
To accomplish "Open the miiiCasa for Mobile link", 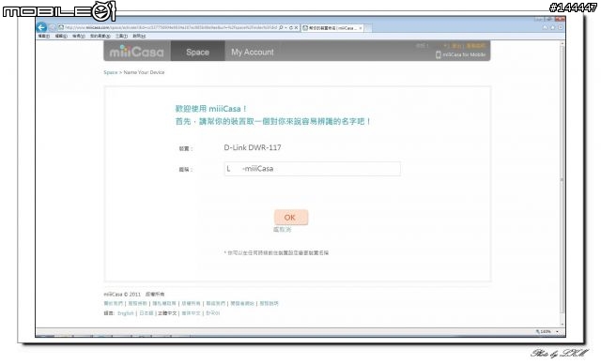I will point(464,54).
